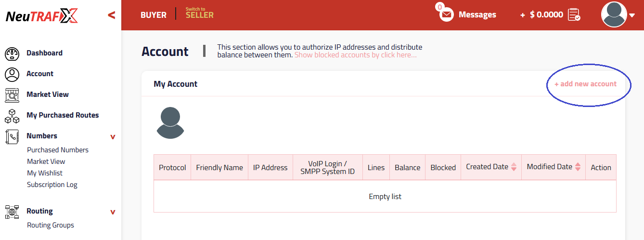Image resolution: width=644 pixels, height=240 pixels.
Task: Click the BUYER mode label
Action: 154,15
